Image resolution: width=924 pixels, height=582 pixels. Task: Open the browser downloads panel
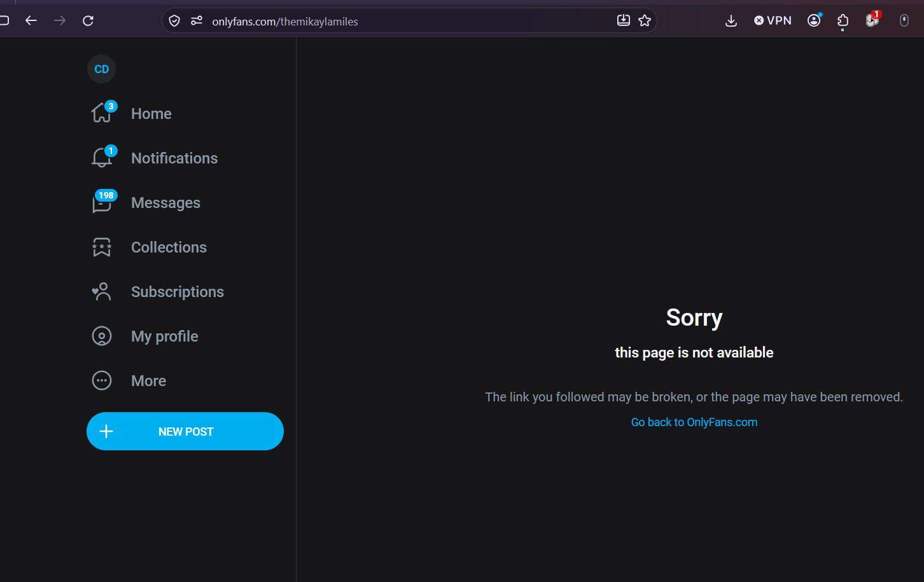pyautogui.click(x=731, y=21)
